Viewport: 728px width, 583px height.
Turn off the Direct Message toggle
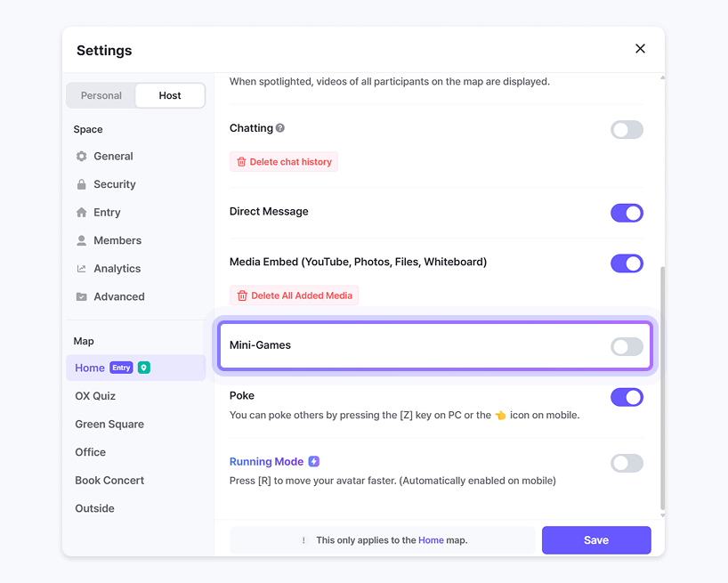[x=627, y=213]
